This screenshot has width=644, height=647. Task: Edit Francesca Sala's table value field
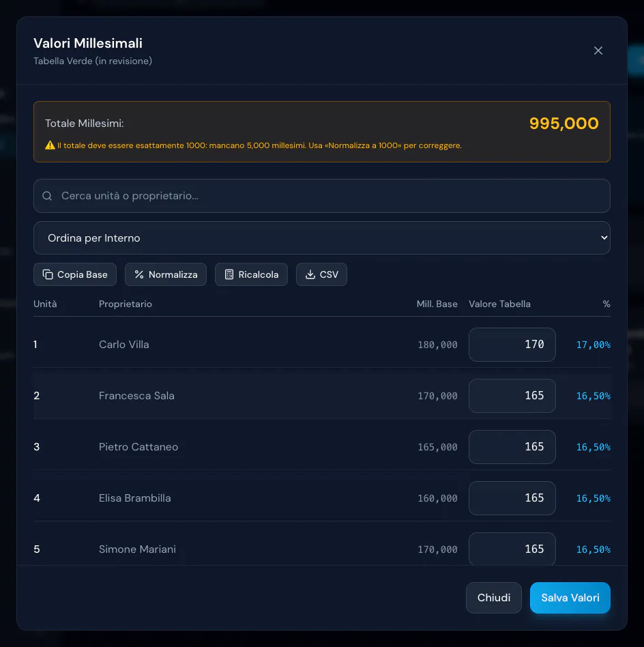click(x=512, y=396)
